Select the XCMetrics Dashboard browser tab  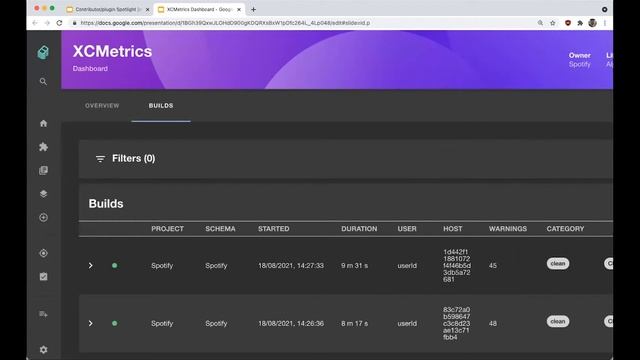pos(200,9)
